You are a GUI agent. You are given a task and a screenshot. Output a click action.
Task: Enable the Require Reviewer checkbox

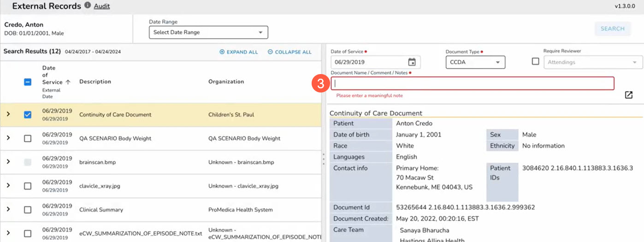[535, 61]
